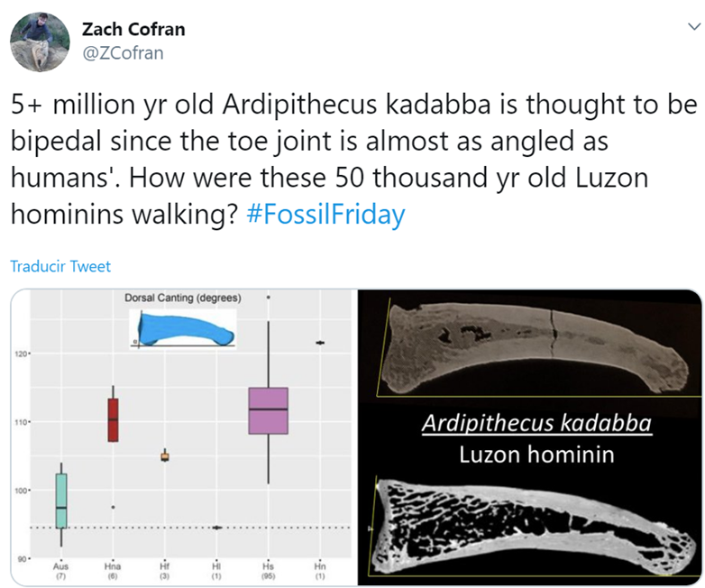705x588 pixels.
Task: Open the Zach Cofran display name
Action: point(133,29)
